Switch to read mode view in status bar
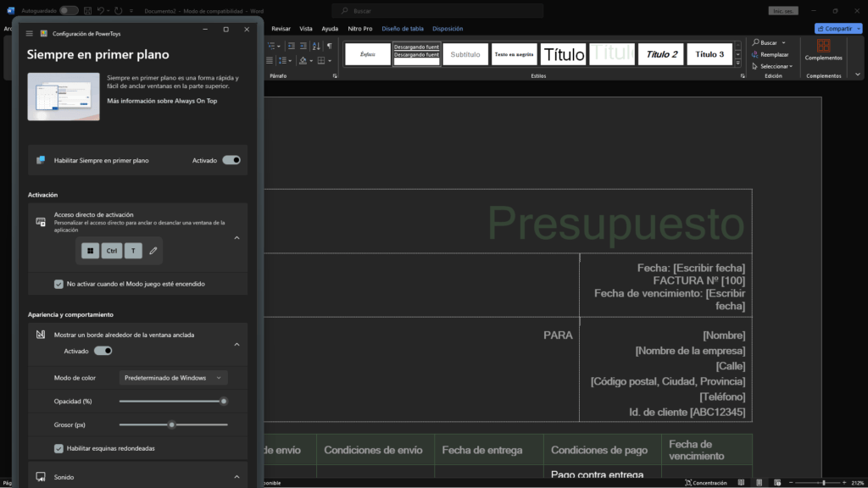868x488 pixels. [741, 483]
